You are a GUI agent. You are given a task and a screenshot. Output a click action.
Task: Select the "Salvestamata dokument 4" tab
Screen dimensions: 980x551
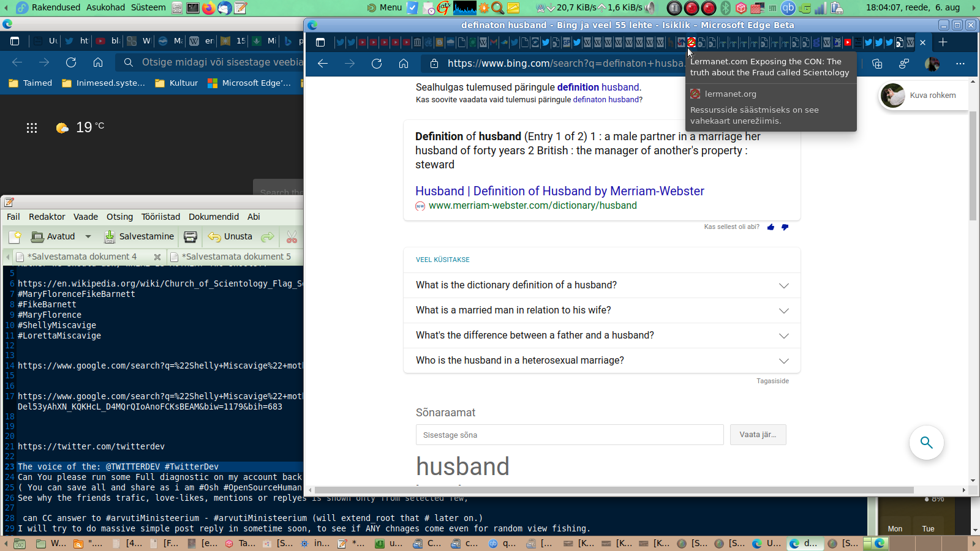click(81, 257)
